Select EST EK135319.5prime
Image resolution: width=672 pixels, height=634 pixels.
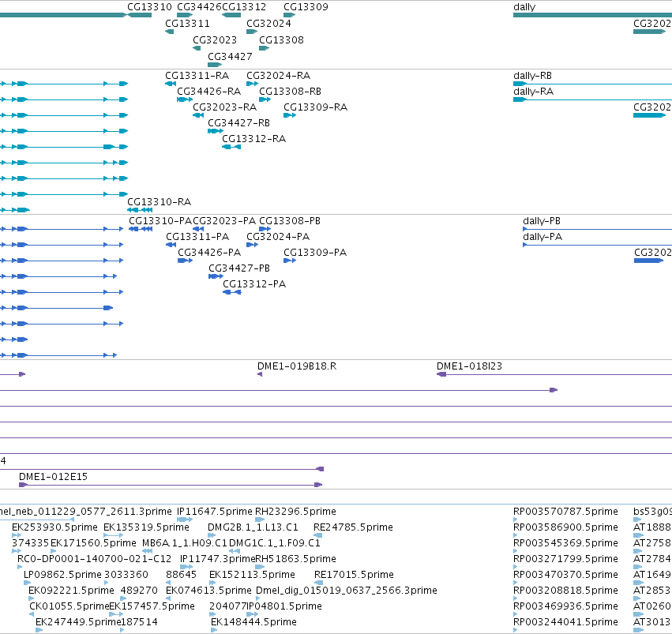click(146, 527)
